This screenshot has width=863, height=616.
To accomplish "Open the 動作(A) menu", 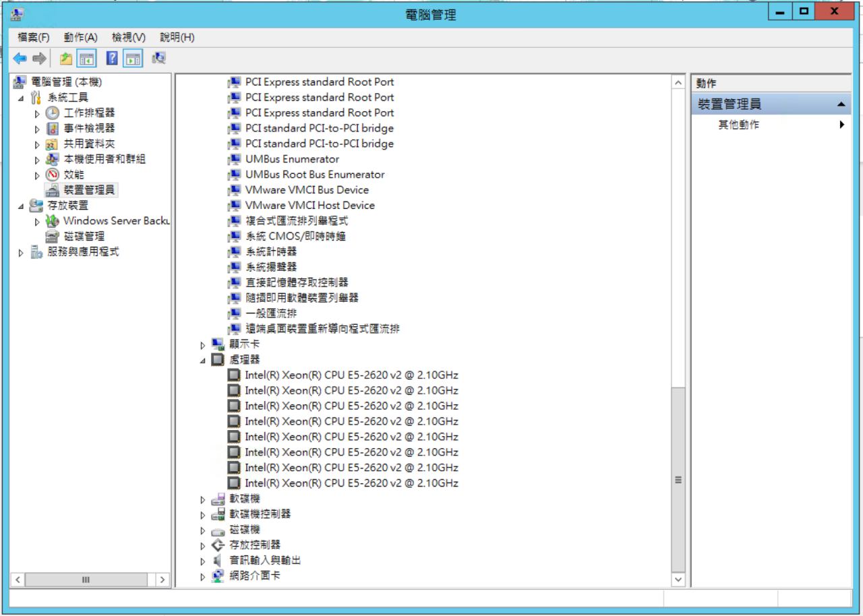I will point(81,37).
